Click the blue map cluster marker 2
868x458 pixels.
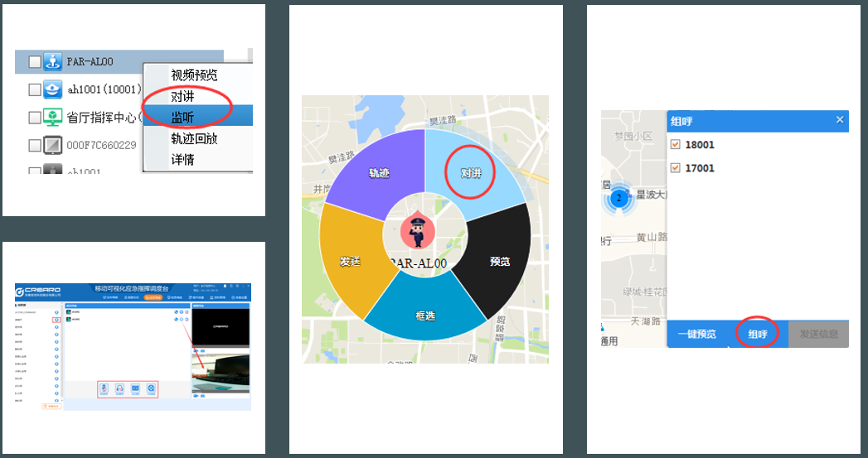(618, 199)
